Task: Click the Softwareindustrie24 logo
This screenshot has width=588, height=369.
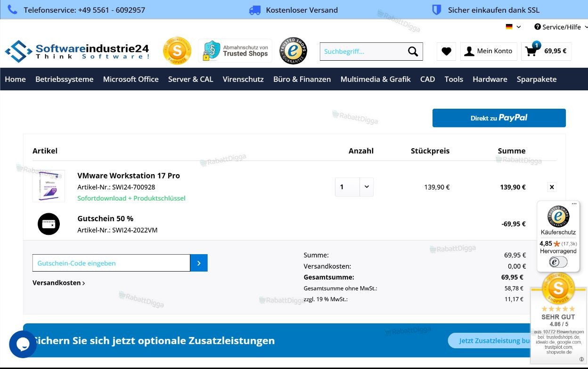Action: pyautogui.click(x=77, y=51)
